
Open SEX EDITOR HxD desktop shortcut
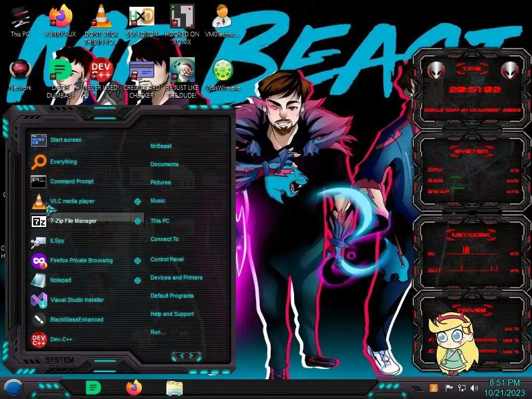click(x=142, y=20)
